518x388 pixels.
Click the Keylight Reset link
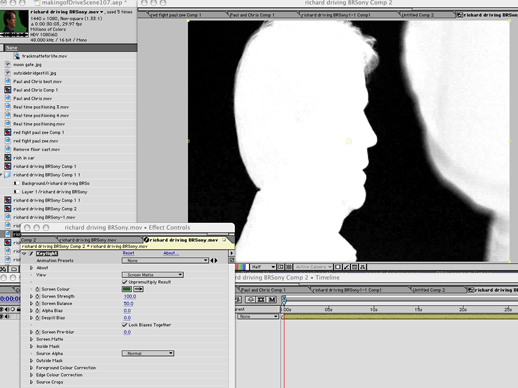point(128,253)
